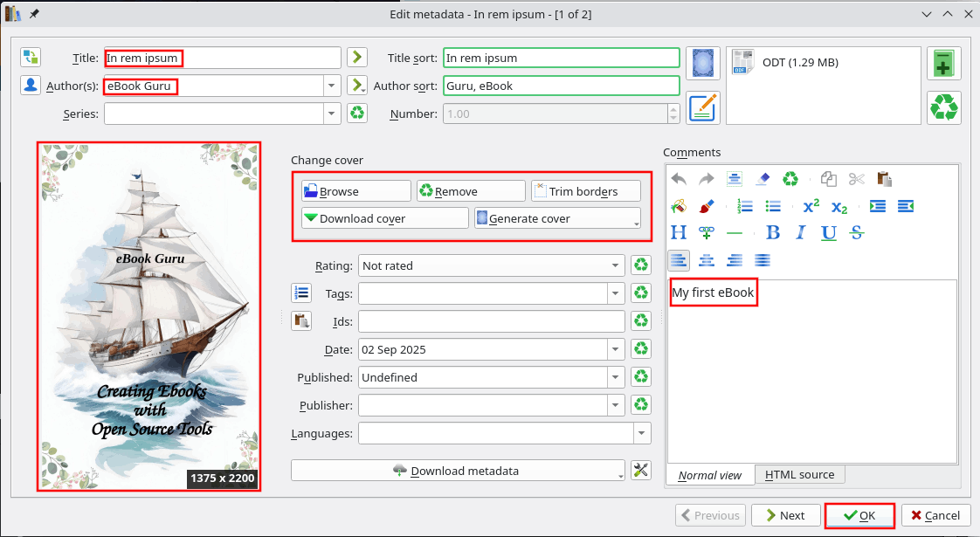The height and width of the screenshot is (537, 980).
Task: Click the swap title and author icon
Action: tap(31, 58)
